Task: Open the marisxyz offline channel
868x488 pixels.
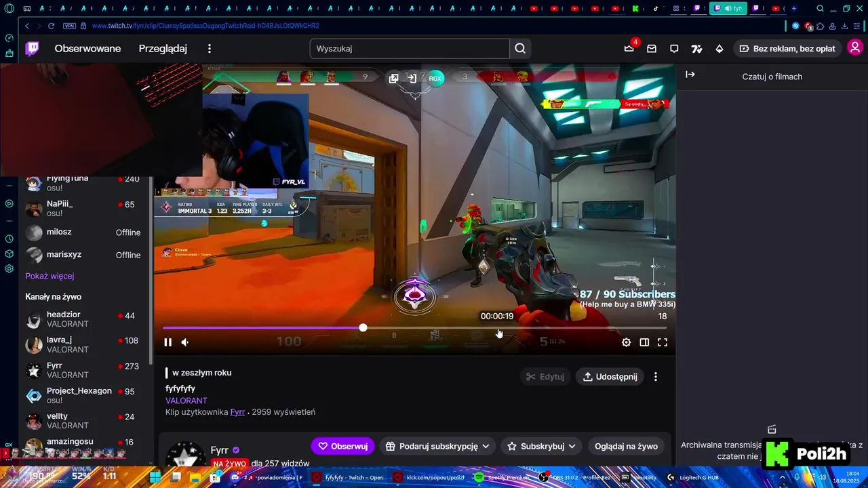Action: click(x=83, y=255)
